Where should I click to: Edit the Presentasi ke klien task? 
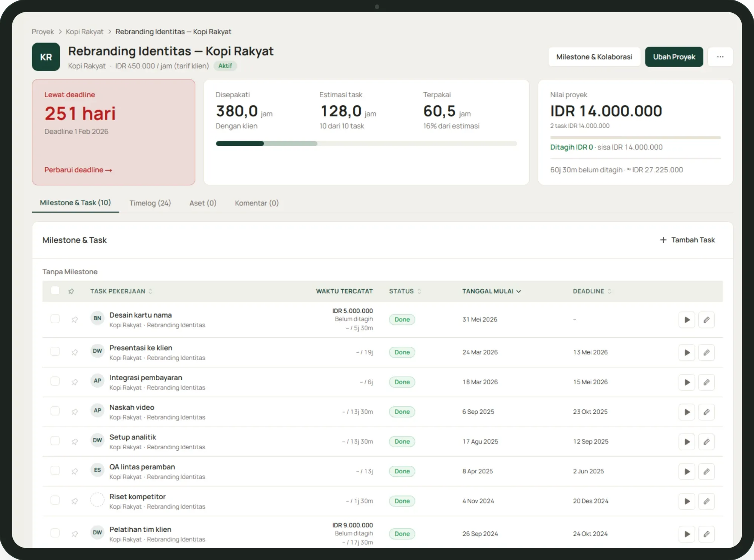click(x=706, y=352)
